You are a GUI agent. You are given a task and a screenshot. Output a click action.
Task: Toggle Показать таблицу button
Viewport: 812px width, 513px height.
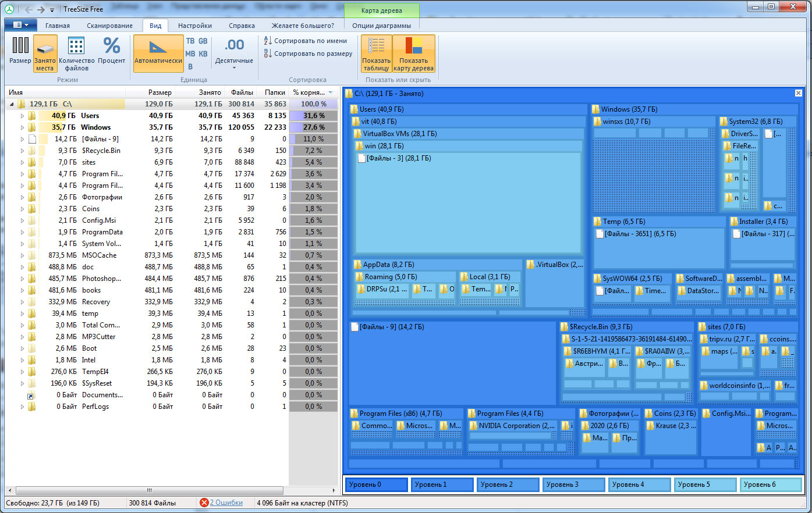(377, 53)
